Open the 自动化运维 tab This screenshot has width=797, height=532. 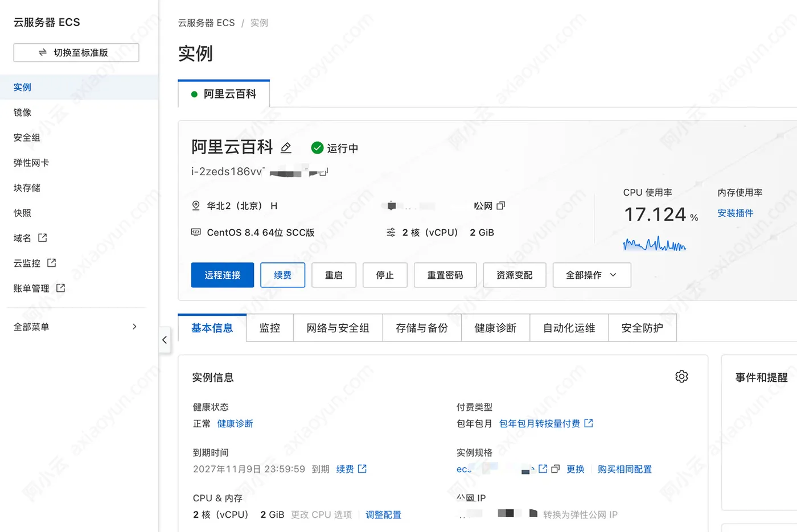coord(569,328)
